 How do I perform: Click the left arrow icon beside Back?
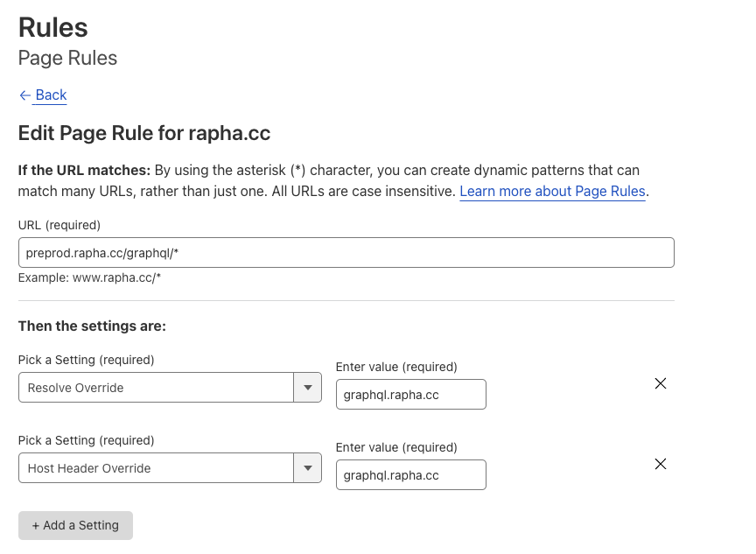(x=25, y=95)
